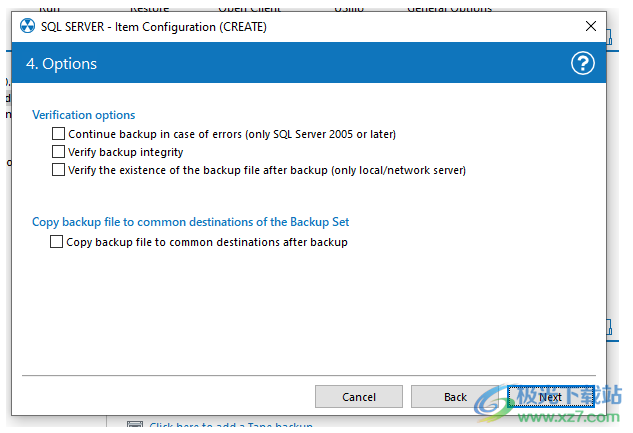This screenshot has width=633, height=433.
Task: Proceed with the Next button
Action: (551, 397)
